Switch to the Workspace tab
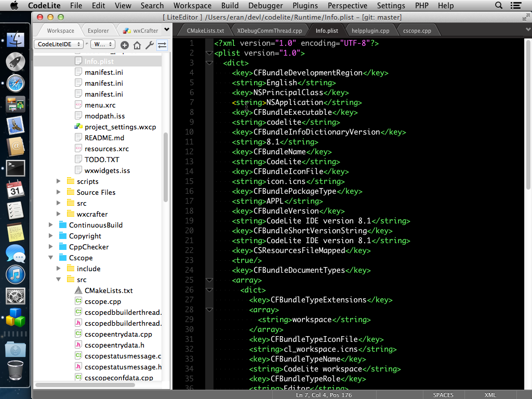Viewport: 532px width, 399px height. tap(60, 31)
